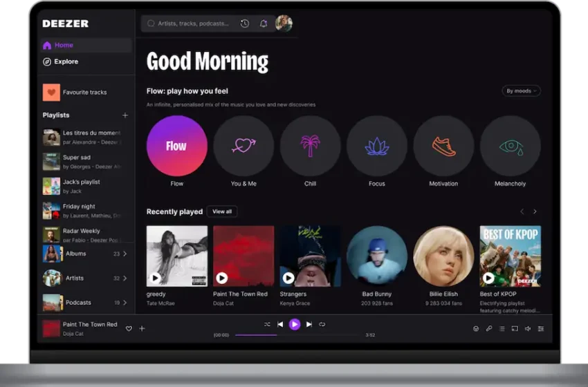Select the Motivation mood sneaker
The width and height of the screenshot is (588, 387).
coord(443,146)
